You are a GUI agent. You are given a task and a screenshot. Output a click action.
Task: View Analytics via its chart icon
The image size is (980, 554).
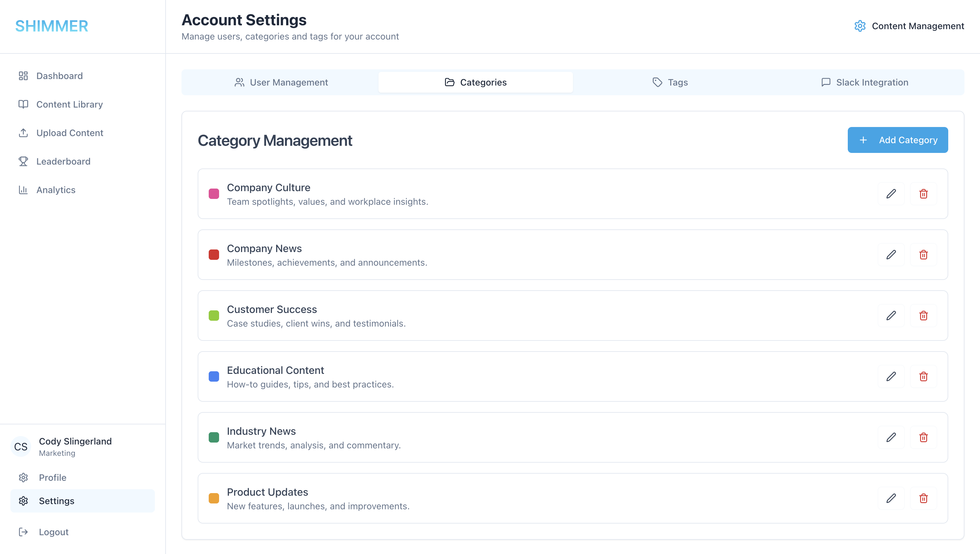(23, 190)
